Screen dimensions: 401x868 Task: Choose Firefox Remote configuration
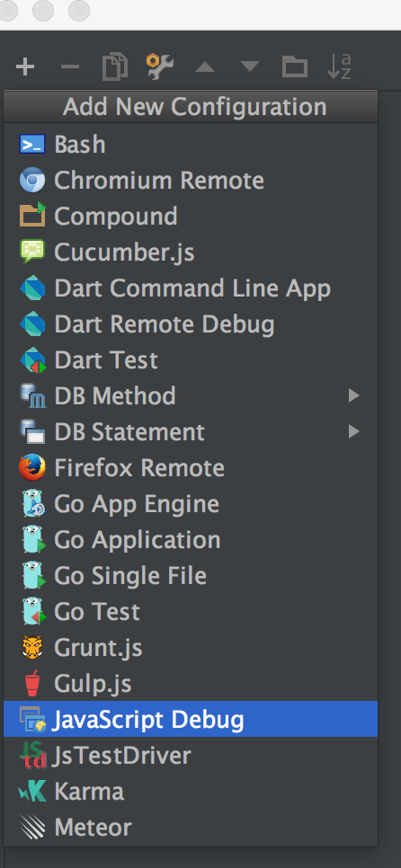191,468
